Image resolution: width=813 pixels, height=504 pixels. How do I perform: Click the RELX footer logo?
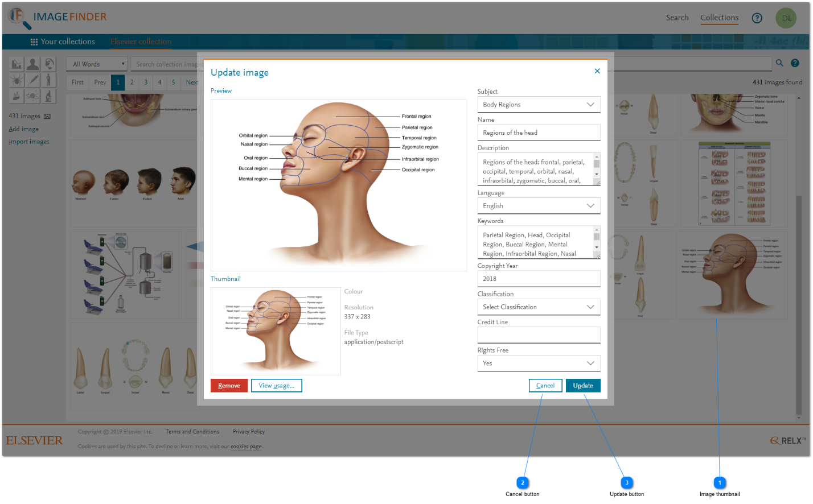(x=789, y=441)
